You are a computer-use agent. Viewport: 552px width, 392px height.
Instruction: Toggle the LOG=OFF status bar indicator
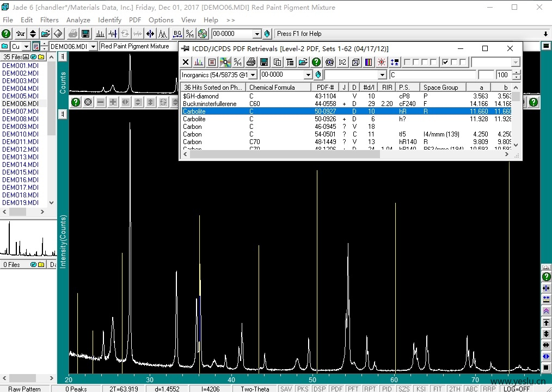click(x=517, y=389)
